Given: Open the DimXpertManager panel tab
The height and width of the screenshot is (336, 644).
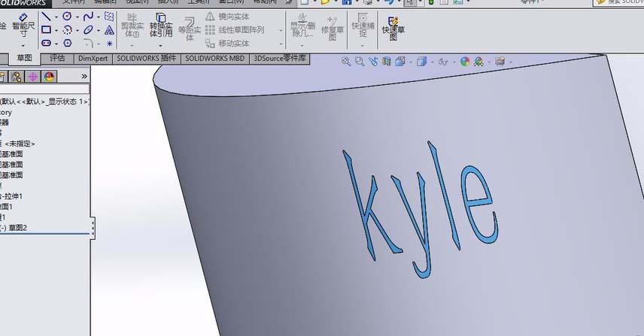Looking at the screenshot, I should pyautogui.click(x=33, y=77).
